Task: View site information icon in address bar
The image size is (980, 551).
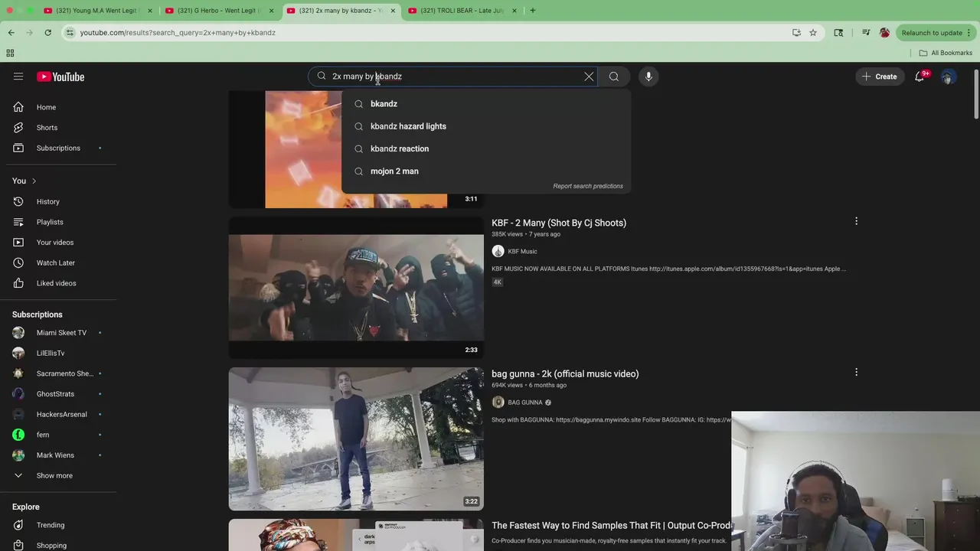Action: point(70,33)
